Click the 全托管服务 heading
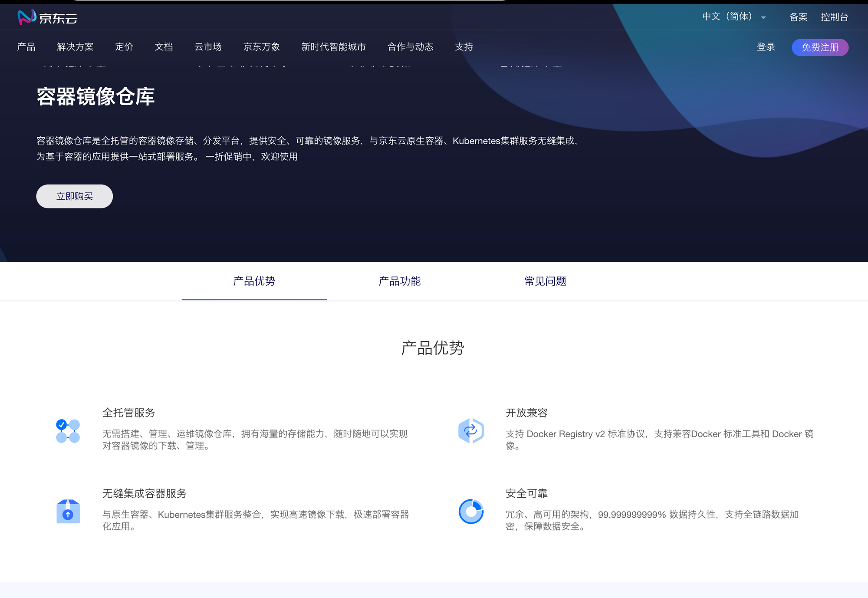This screenshot has height=598, width=868. click(x=128, y=413)
